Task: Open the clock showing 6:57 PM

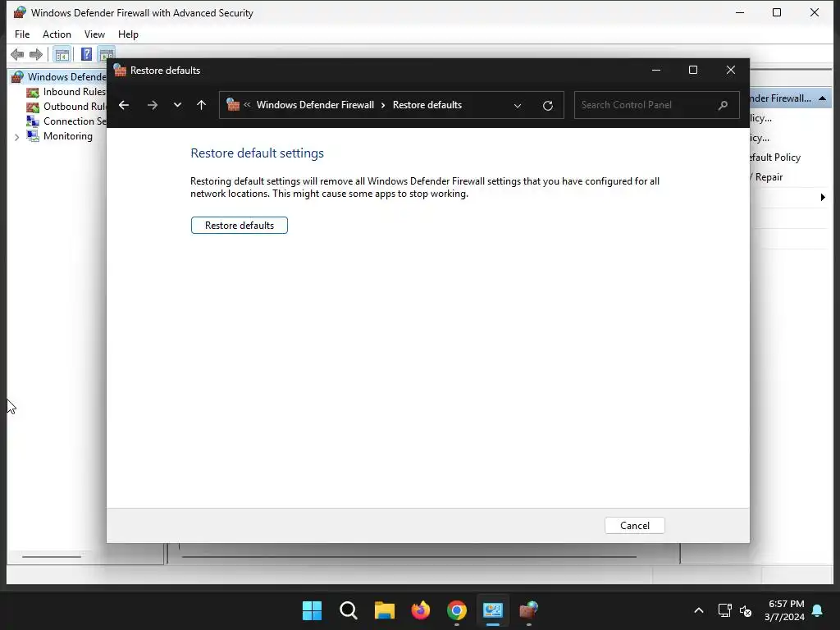Action: (x=784, y=610)
